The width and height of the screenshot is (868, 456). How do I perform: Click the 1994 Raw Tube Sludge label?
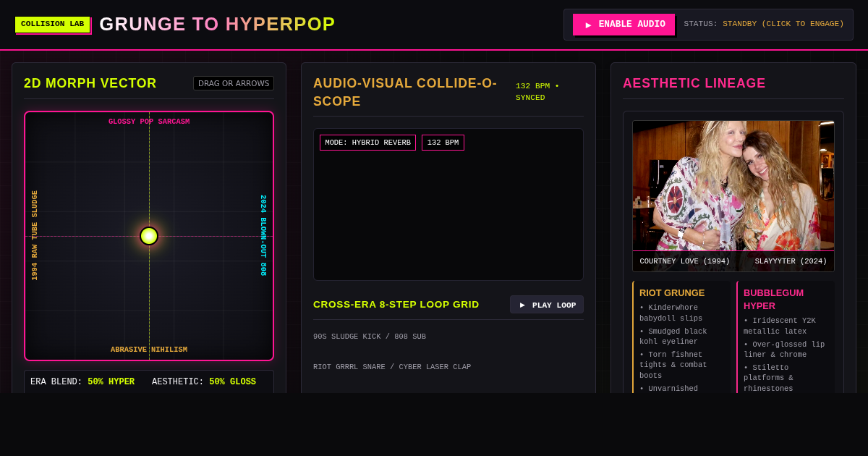click(35, 236)
